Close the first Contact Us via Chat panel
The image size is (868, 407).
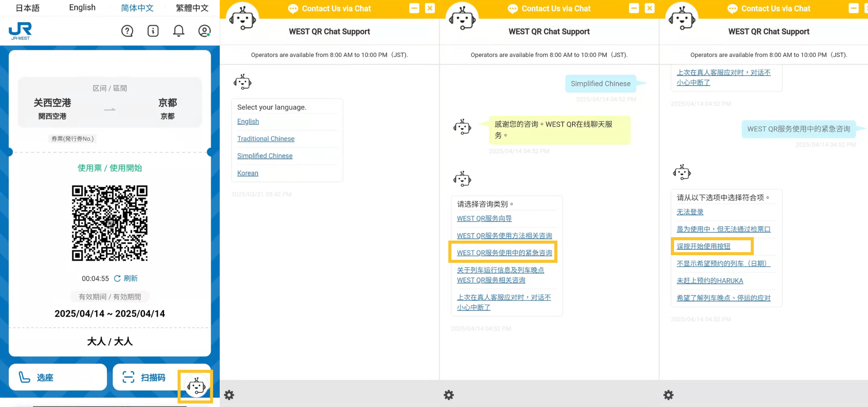430,8
